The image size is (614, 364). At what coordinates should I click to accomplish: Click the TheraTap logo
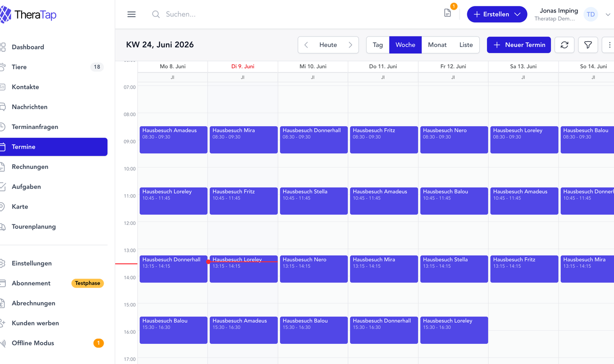click(28, 15)
